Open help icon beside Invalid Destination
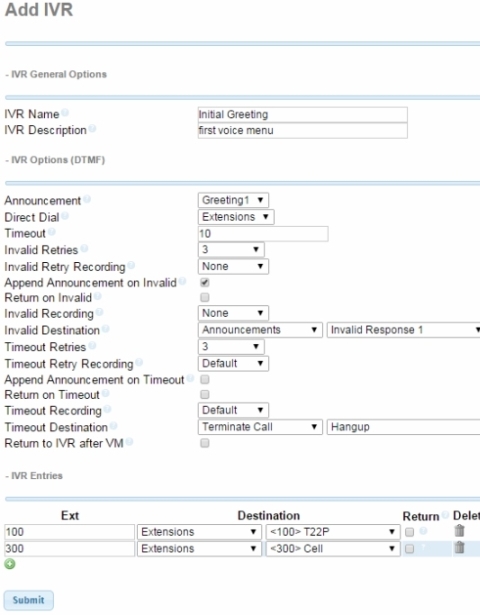This screenshot has height=615, width=480. coord(105,329)
